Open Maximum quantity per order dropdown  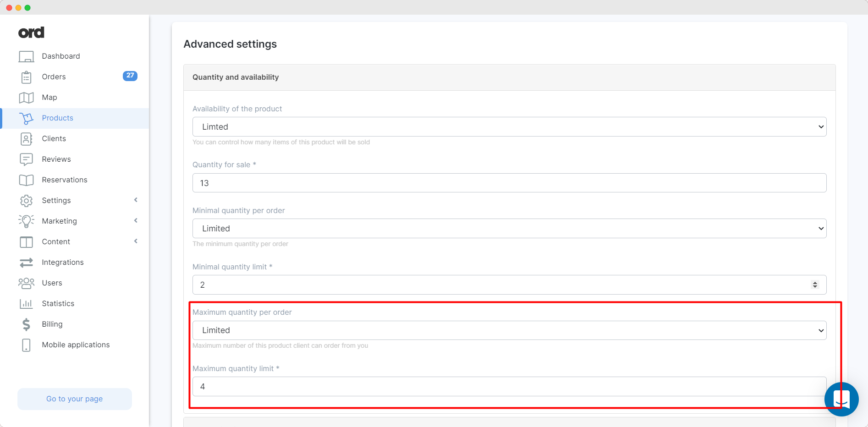(509, 330)
